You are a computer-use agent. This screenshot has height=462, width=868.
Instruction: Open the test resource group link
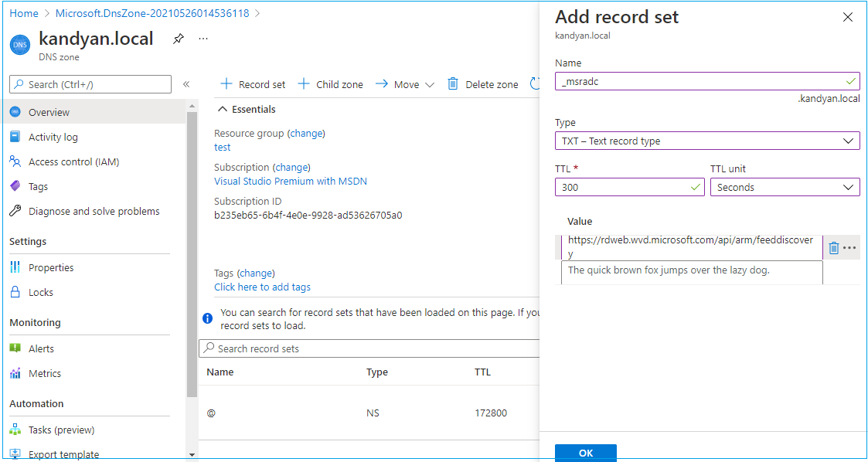click(x=223, y=148)
